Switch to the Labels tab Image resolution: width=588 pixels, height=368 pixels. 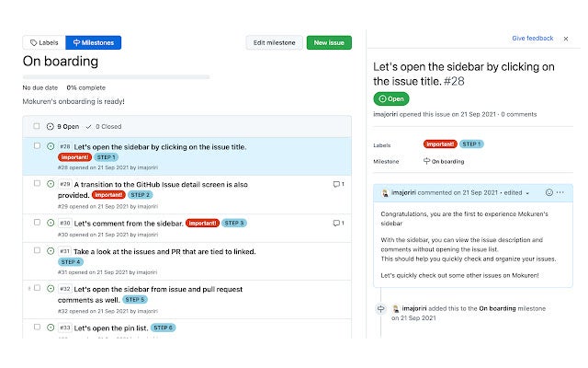[x=44, y=42]
